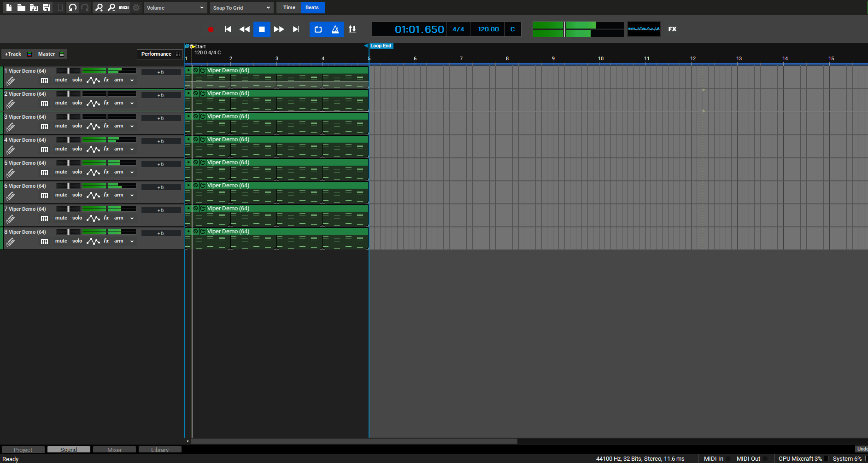Image resolution: width=868 pixels, height=463 pixels.
Task: Zoom in using the magnifier plus
Action: click(99, 7)
